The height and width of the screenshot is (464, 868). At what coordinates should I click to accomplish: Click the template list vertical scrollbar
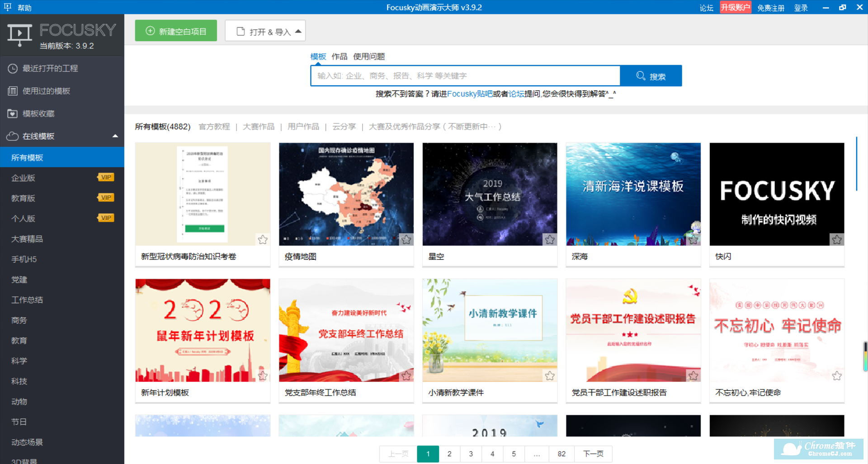coord(856,164)
